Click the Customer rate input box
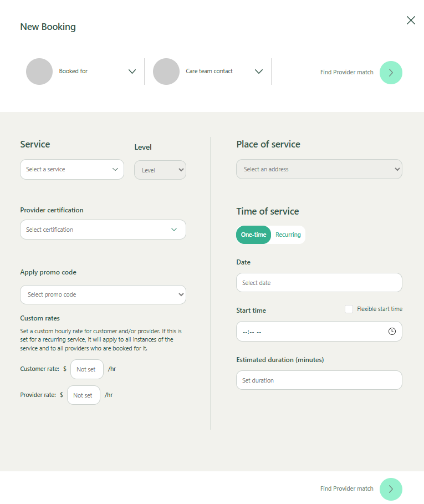This screenshot has width=424, height=504. point(86,369)
